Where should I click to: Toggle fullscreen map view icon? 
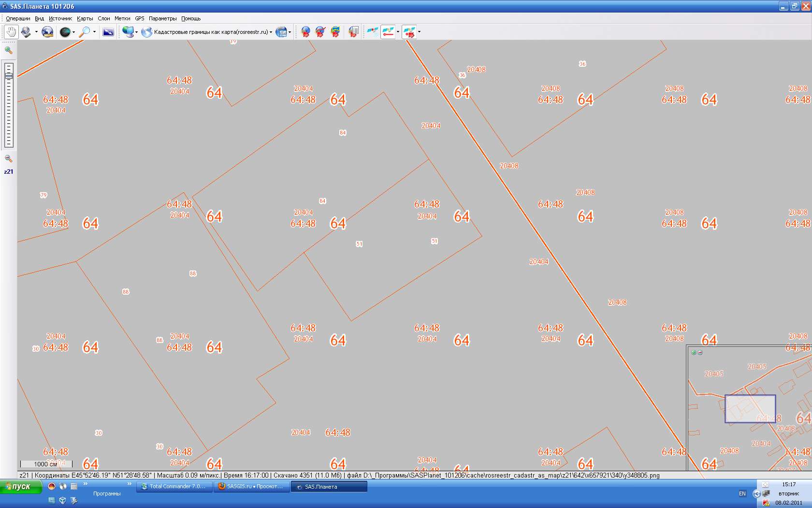coord(108,32)
